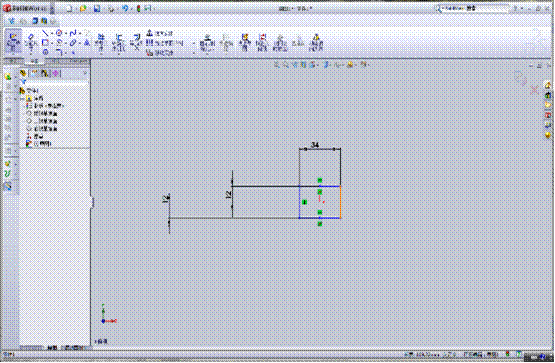Open the line tool dropdown arrow

pos(52,33)
